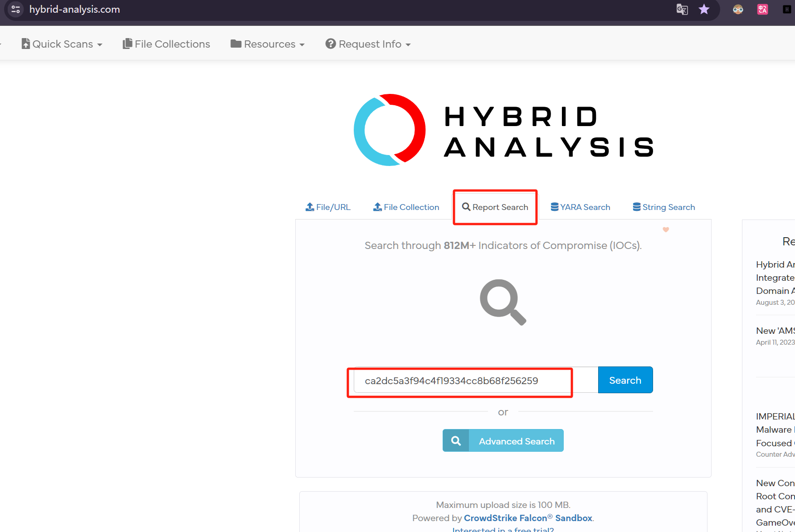The image size is (795, 532).
Task: Open the New 'AMS' news article link
Action: (x=775, y=331)
